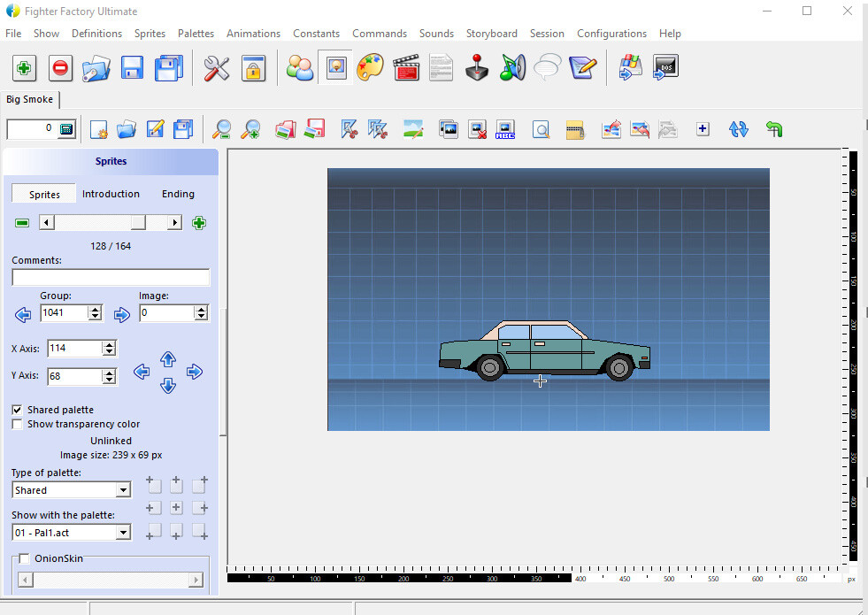
Task: Click the green plus add sprite button
Action: pyautogui.click(x=199, y=223)
